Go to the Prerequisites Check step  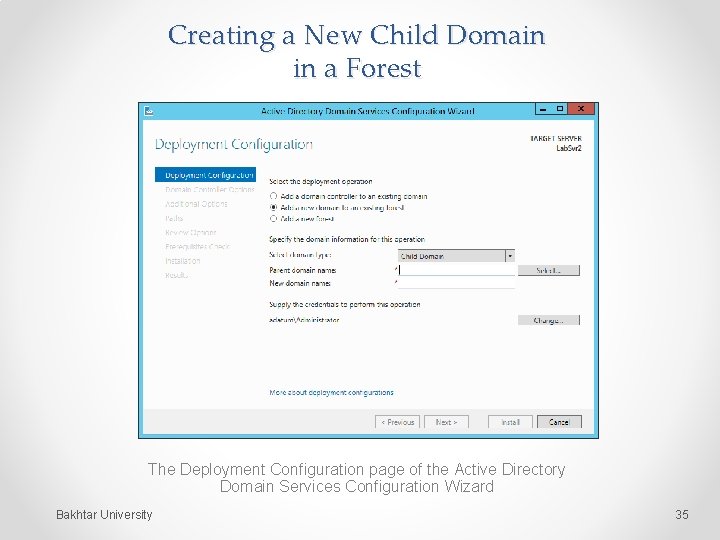pyautogui.click(x=197, y=247)
